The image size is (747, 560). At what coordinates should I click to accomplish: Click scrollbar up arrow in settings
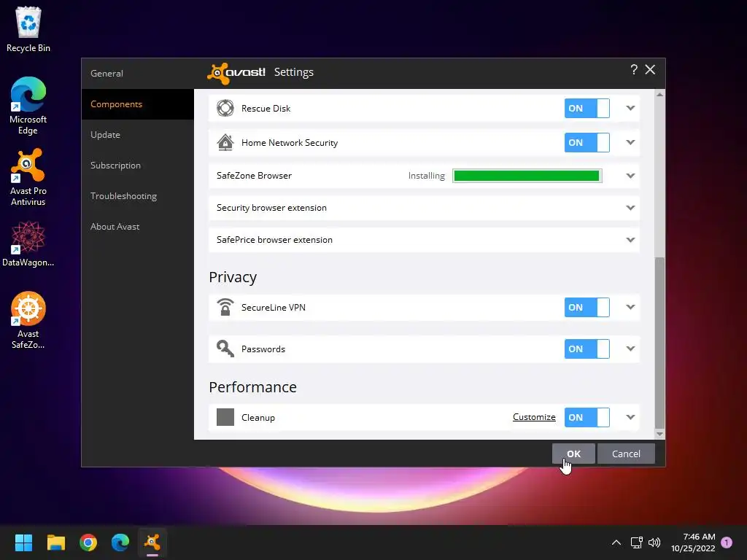659,94
